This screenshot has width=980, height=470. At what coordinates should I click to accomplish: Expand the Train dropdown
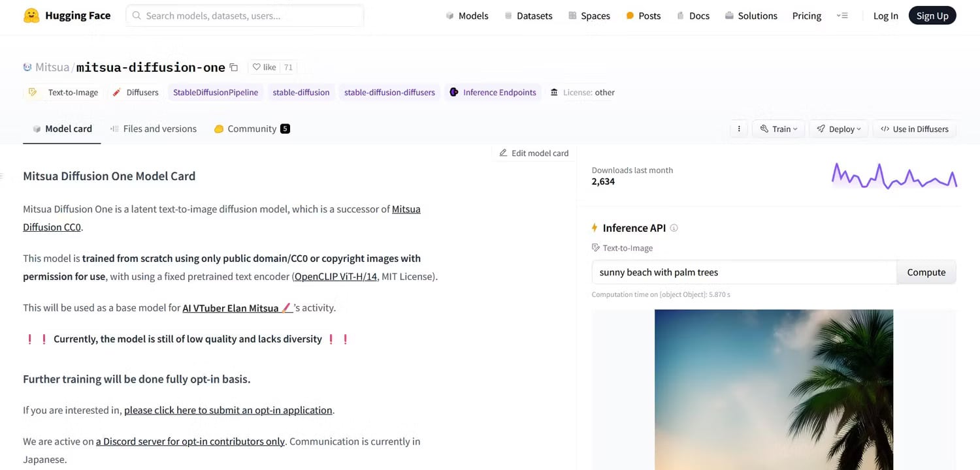(779, 129)
